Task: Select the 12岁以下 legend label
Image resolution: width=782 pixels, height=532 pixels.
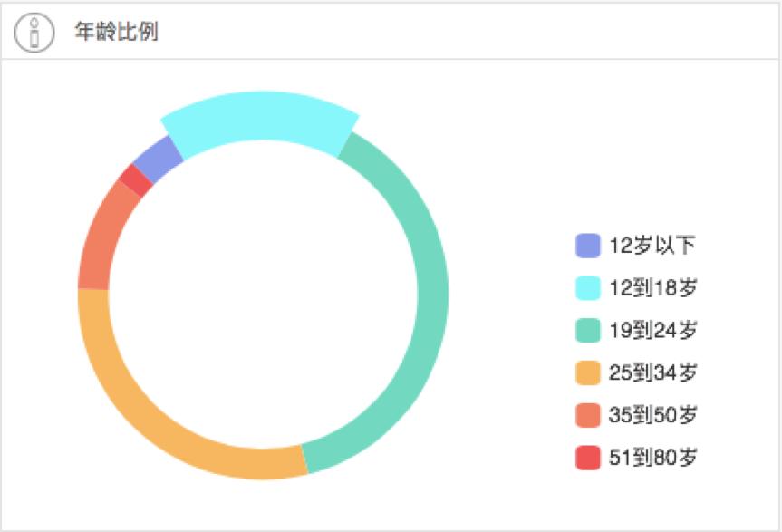Action: (x=652, y=246)
